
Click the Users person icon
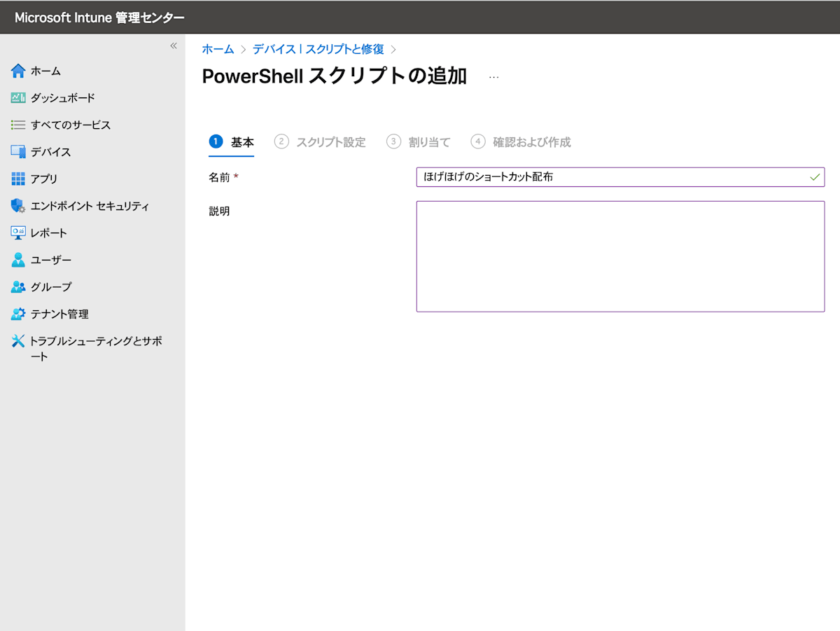(18, 260)
